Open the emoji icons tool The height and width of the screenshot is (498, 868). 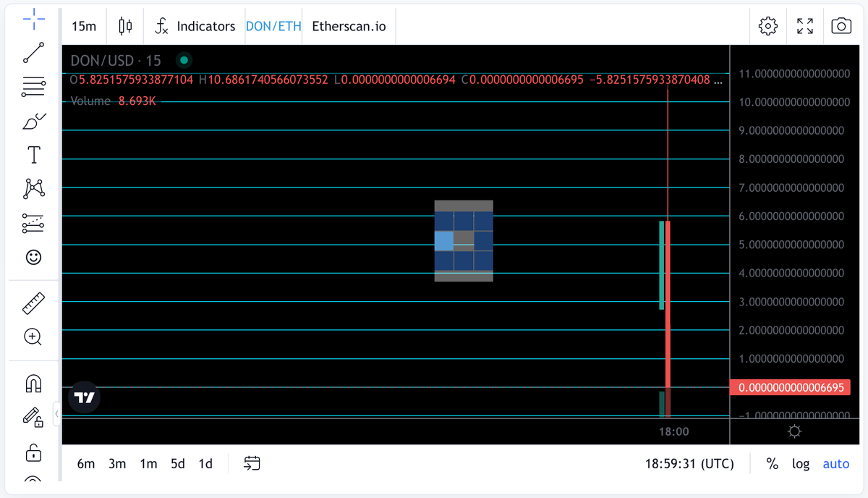click(33, 257)
